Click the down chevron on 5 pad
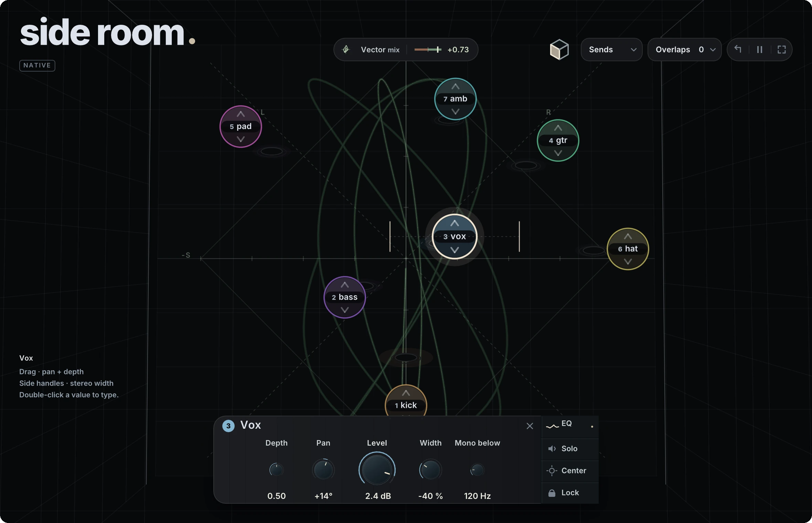 (241, 139)
